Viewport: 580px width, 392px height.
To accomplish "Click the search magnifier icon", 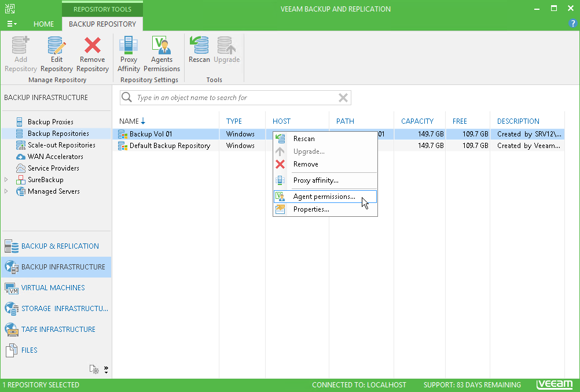I will [x=127, y=97].
